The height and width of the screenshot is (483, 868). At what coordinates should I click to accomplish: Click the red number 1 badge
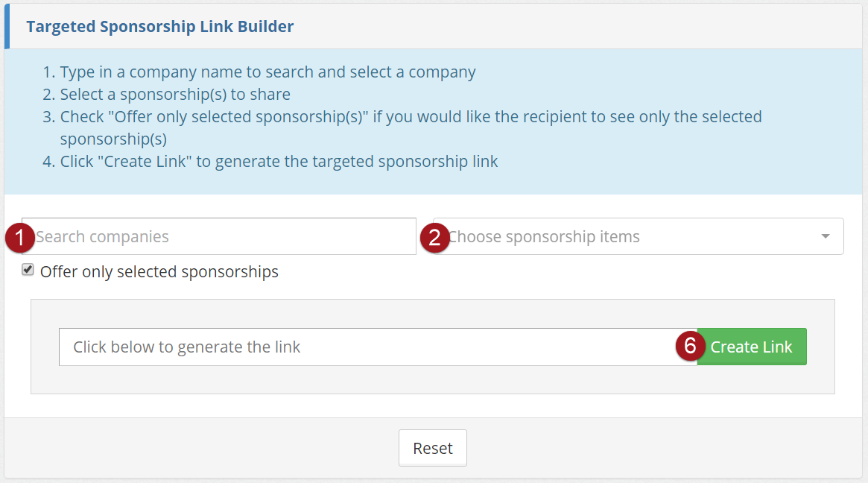click(x=19, y=237)
